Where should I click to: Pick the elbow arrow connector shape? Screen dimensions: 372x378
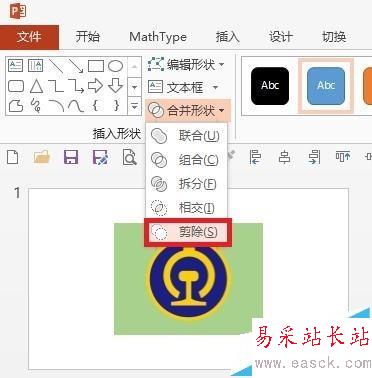pyautogui.click(x=76, y=86)
